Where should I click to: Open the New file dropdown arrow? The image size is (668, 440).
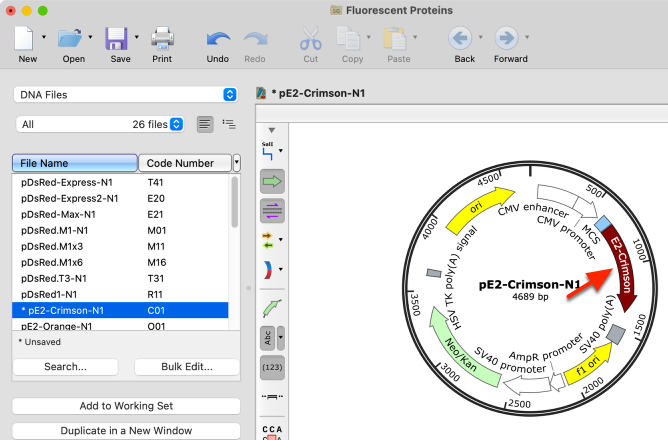44,37
